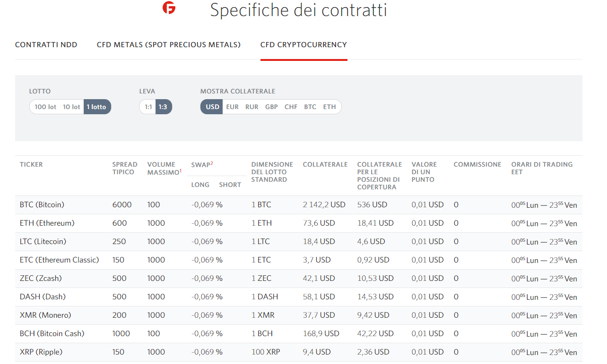This screenshot has width=607, height=364.
Task: Set lot size to 100 lot
Action: point(45,107)
